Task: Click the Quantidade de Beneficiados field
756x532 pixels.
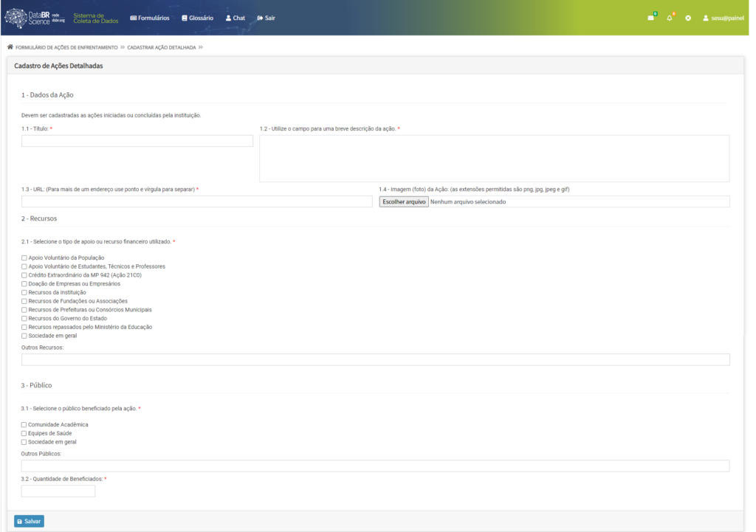Action: (58, 491)
